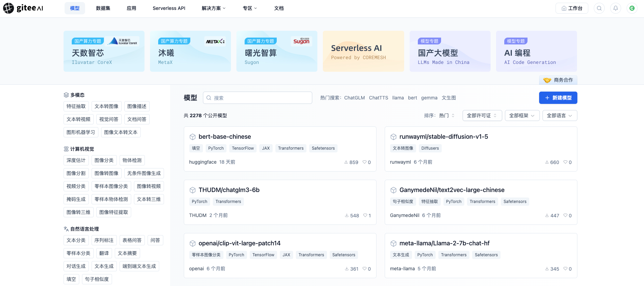Image resolution: width=644 pixels, height=286 pixels.
Task: Click the like heart on bert-base-chinese
Action: pos(365,162)
